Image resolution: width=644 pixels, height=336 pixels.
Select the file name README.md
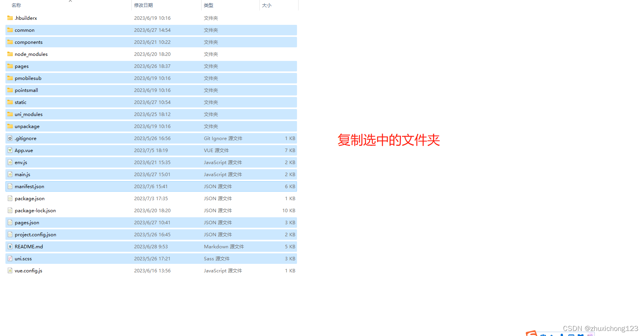(x=29, y=246)
